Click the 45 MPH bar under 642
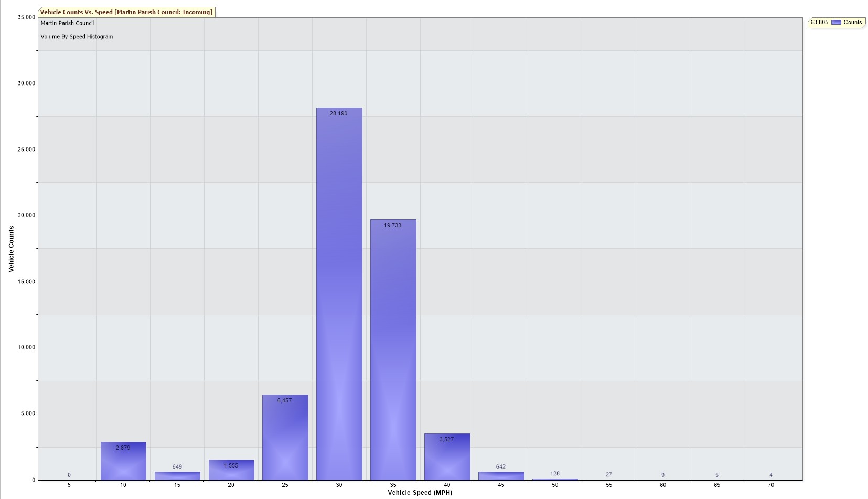This screenshot has height=499, width=868. point(501,476)
